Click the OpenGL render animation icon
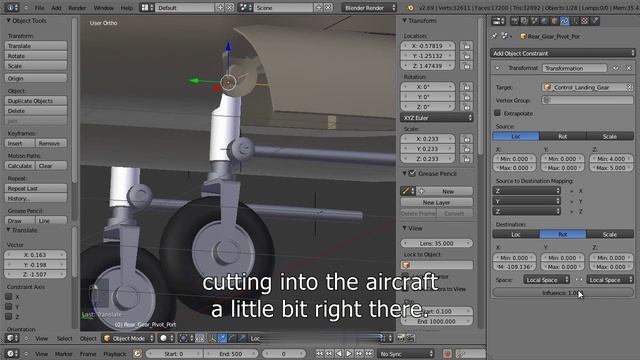 tap(410, 338)
